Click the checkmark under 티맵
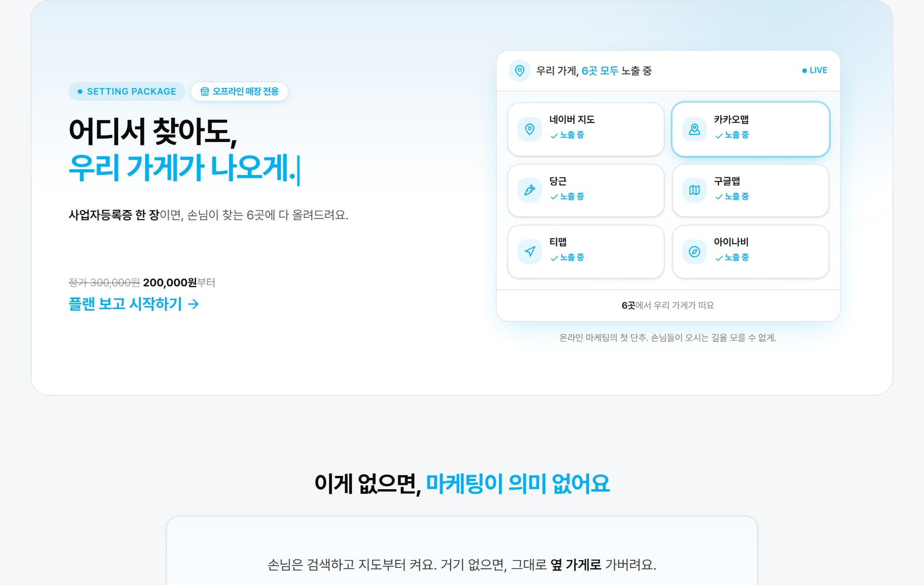The width and height of the screenshot is (924, 585). coord(554,258)
